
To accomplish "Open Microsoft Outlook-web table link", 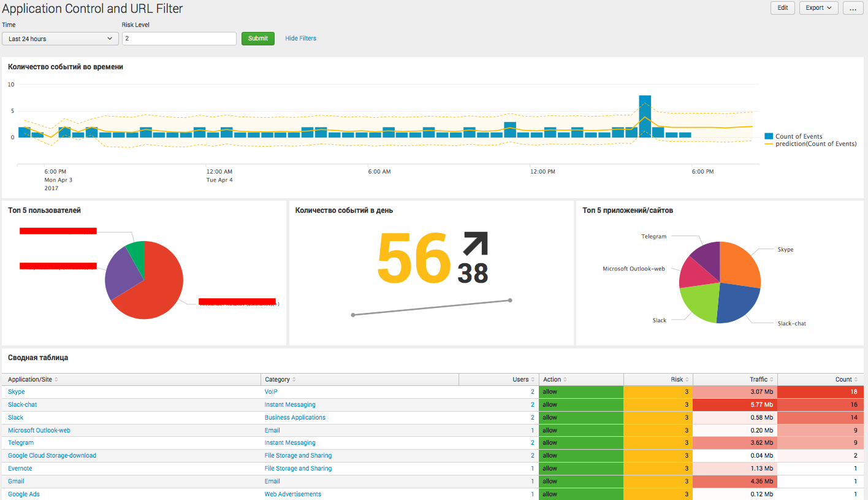I will click(x=39, y=431).
